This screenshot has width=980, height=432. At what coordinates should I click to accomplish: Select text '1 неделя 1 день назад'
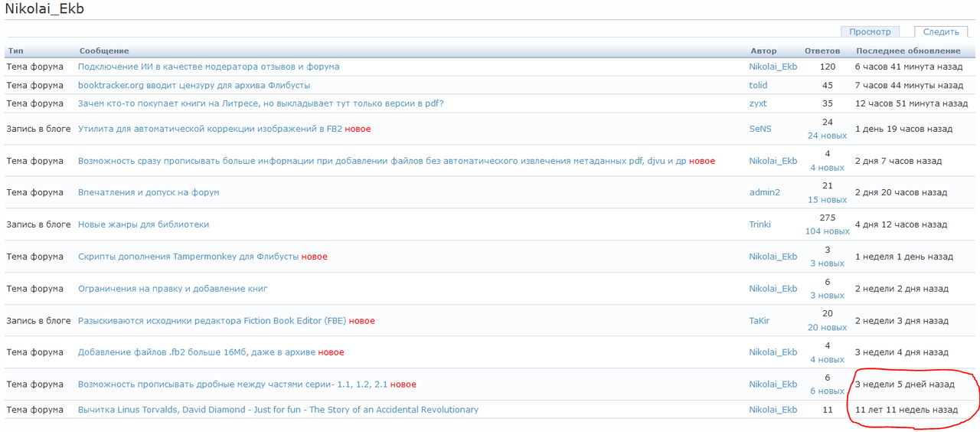(x=904, y=257)
